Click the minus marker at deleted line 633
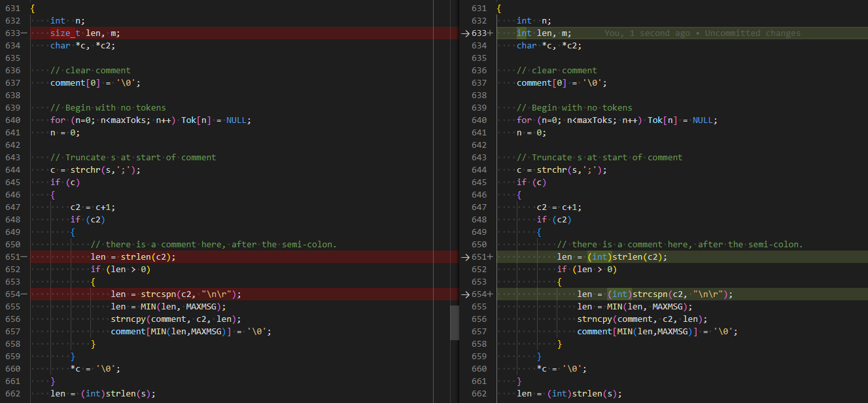 point(24,33)
